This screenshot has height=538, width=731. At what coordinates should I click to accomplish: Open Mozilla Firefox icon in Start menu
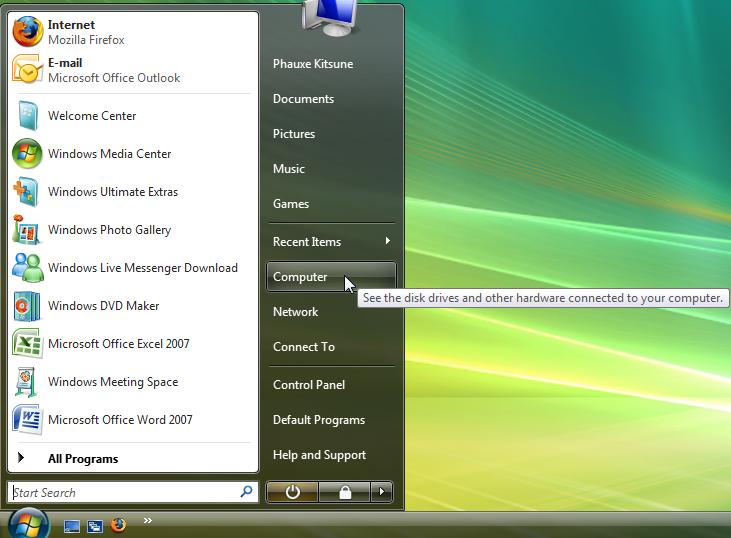(28, 32)
